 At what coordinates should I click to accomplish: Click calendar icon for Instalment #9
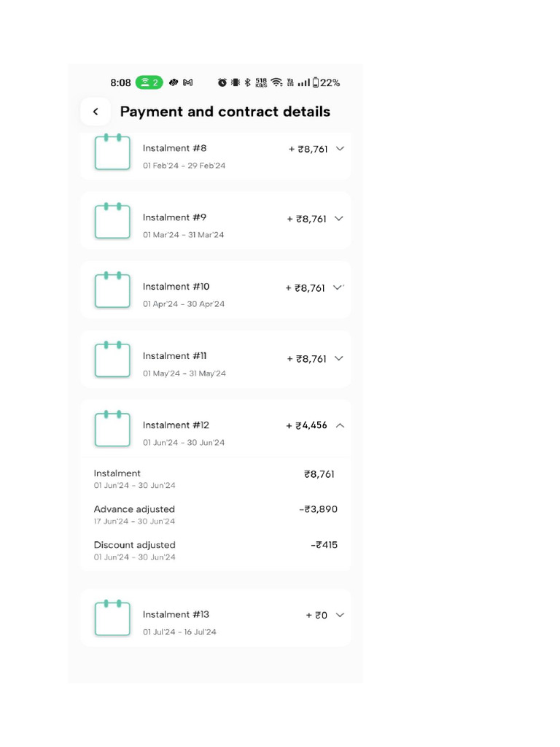[x=112, y=221]
